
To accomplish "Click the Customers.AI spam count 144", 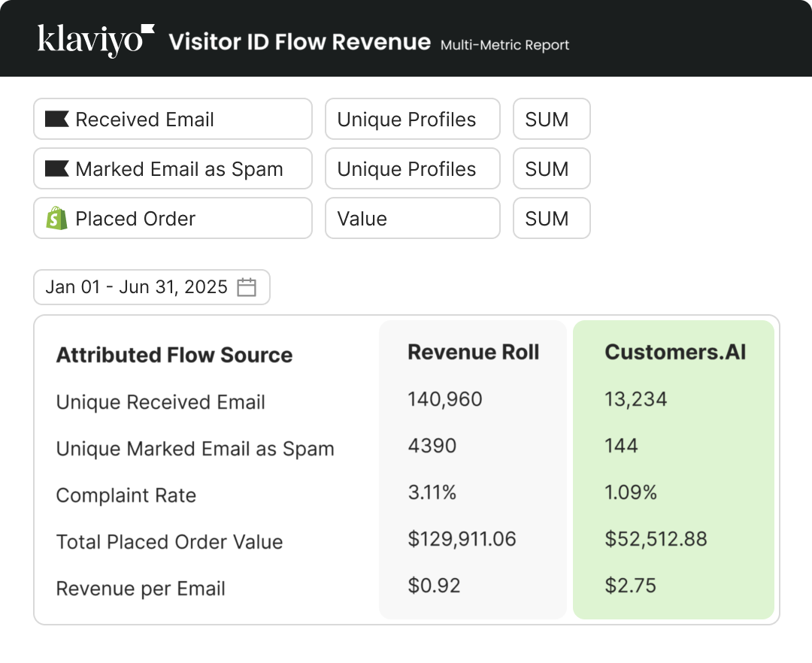I will pos(622,446).
